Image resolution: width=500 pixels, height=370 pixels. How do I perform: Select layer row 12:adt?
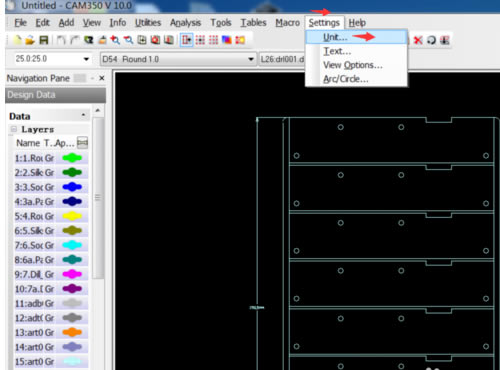[51, 318]
